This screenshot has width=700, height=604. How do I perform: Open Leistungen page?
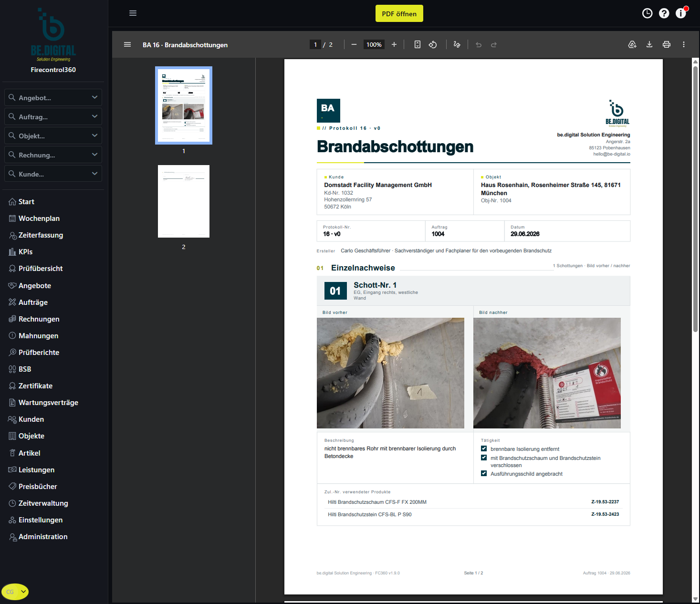36,470
